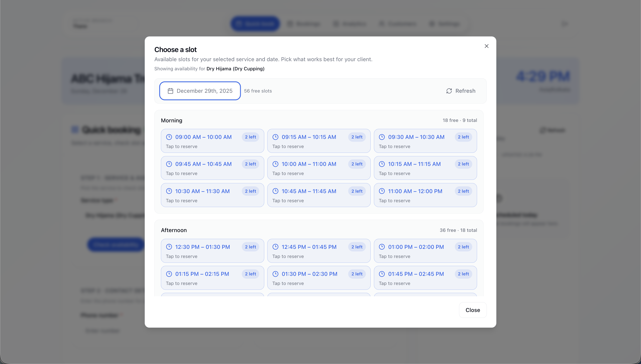
Task: Select the clock icon on the 12:30 PM slot
Action: (x=169, y=247)
